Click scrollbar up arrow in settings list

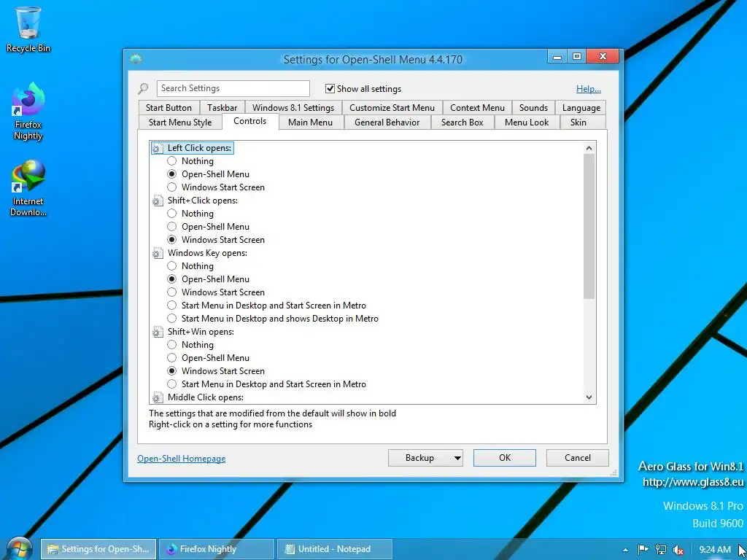click(x=589, y=148)
